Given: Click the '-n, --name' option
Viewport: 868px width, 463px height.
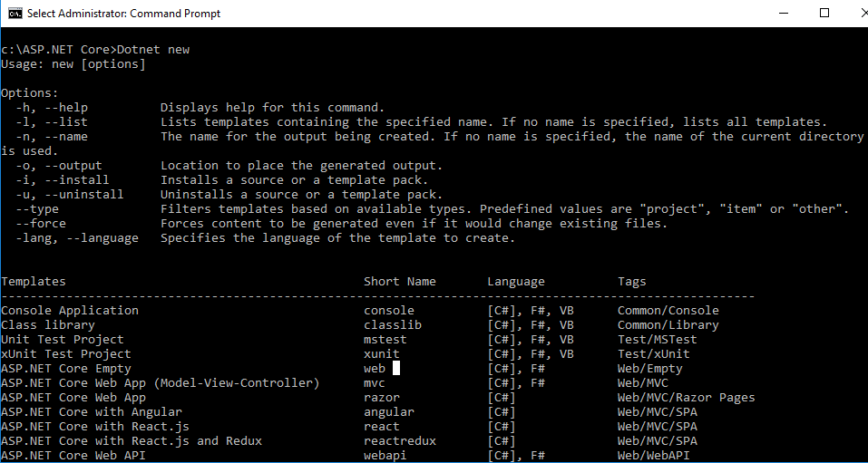Looking at the screenshot, I should pos(52,136).
